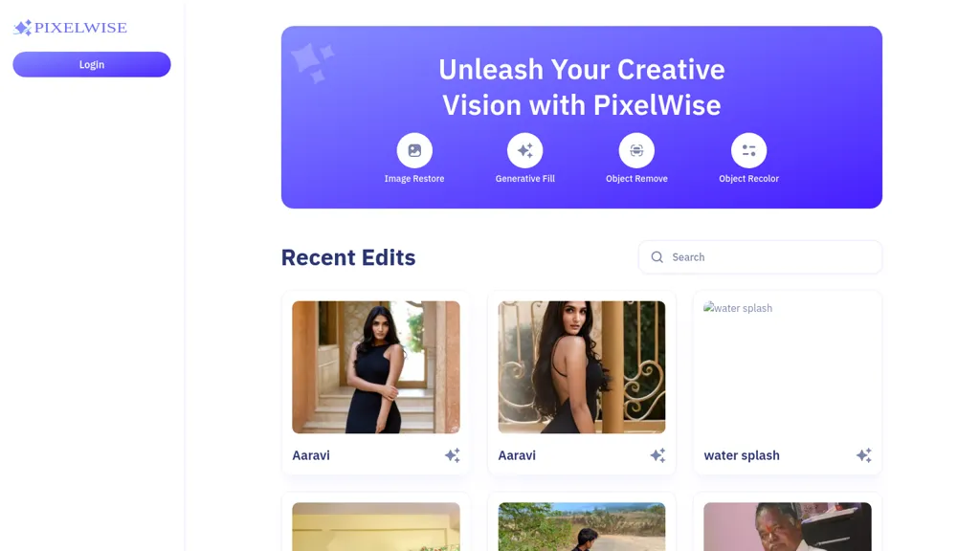Click the PixelWise logo
Viewport: 980px width, 551px height.
[70, 28]
